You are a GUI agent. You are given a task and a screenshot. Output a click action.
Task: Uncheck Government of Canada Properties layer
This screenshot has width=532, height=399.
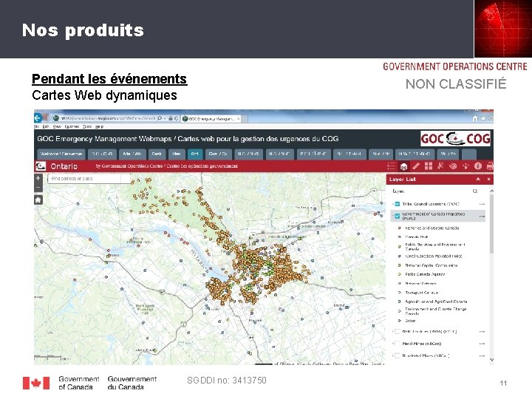398,216
